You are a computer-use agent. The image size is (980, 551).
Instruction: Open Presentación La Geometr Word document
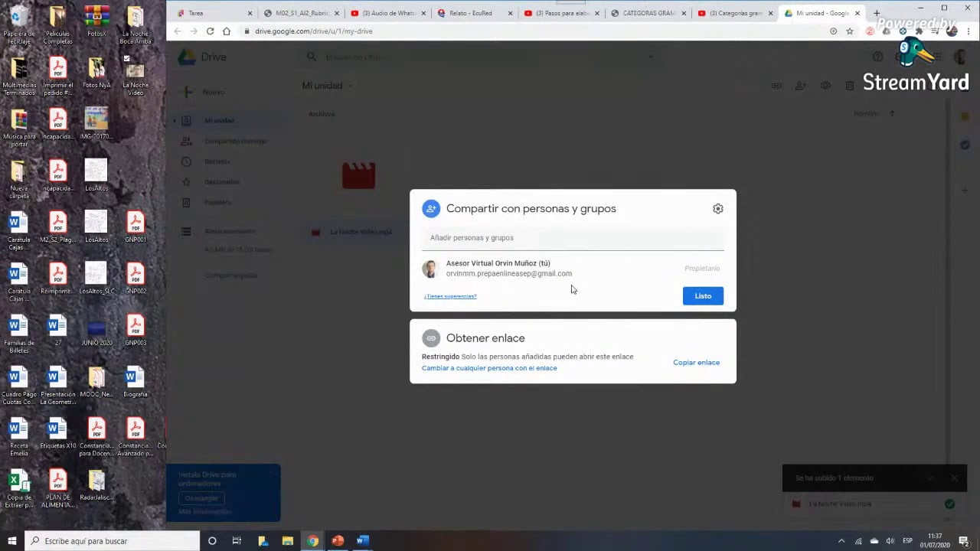57,386
